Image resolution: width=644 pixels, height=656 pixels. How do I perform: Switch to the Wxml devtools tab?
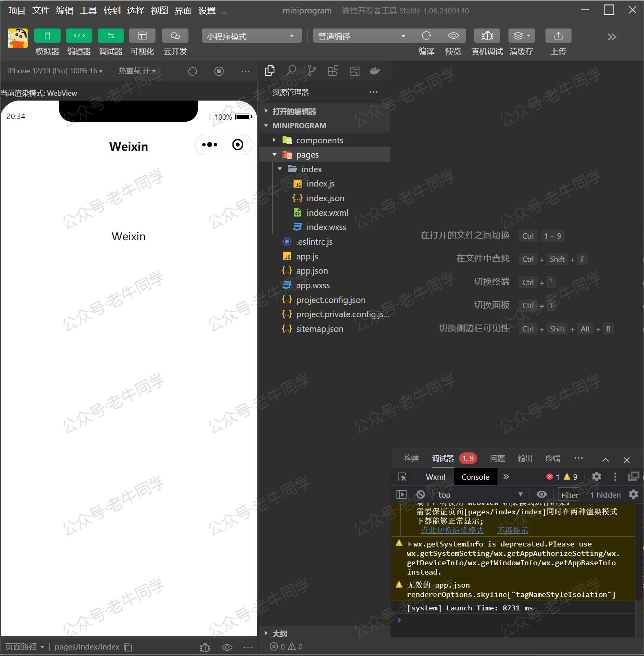[x=436, y=477]
